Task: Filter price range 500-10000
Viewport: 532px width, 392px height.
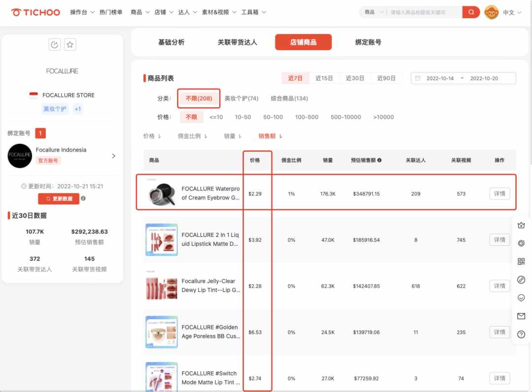Action: (346, 117)
